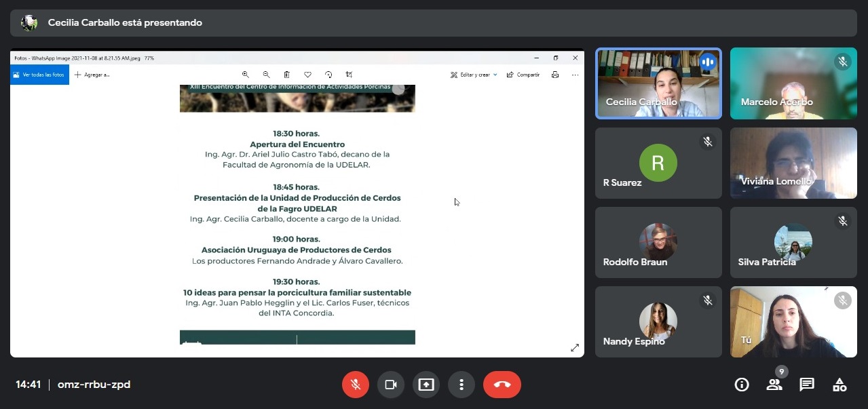Zoom out of the photo

(266, 75)
